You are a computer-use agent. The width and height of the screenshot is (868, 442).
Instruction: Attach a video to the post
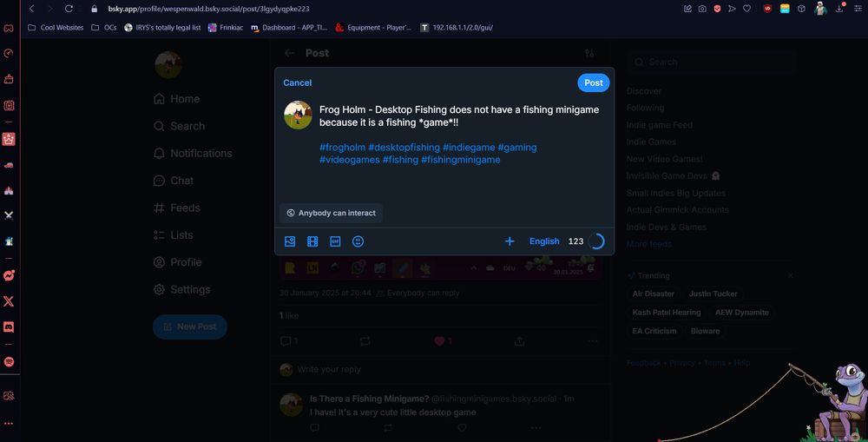click(312, 241)
